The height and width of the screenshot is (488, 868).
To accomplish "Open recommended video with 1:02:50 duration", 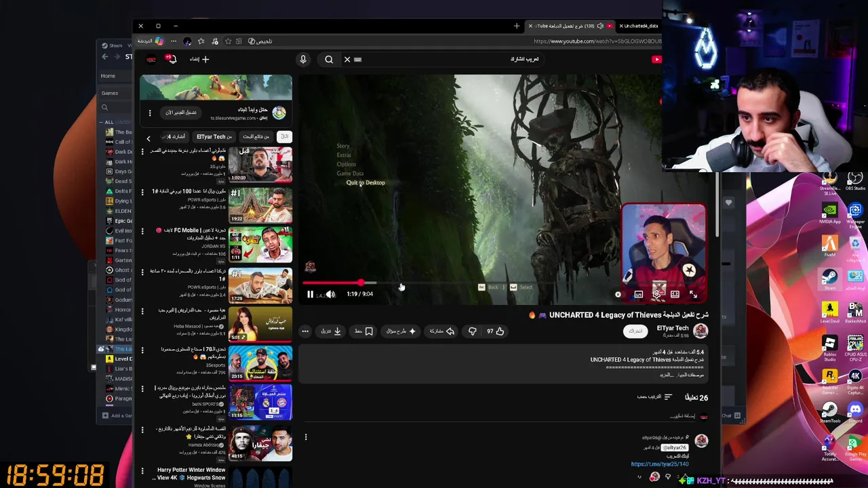I will click(260, 165).
